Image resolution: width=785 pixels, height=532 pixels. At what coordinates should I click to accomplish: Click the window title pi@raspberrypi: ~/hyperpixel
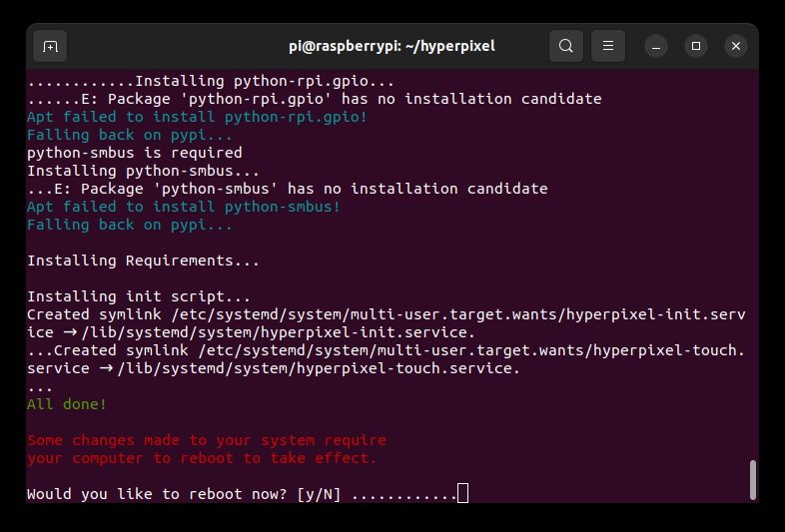click(x=392, y=46)
